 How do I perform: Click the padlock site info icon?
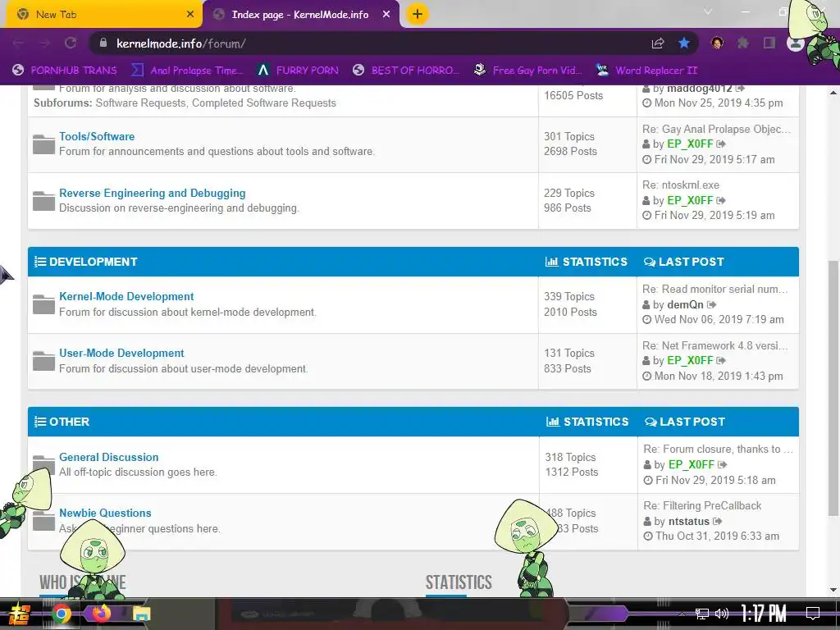tap(103, 43)
